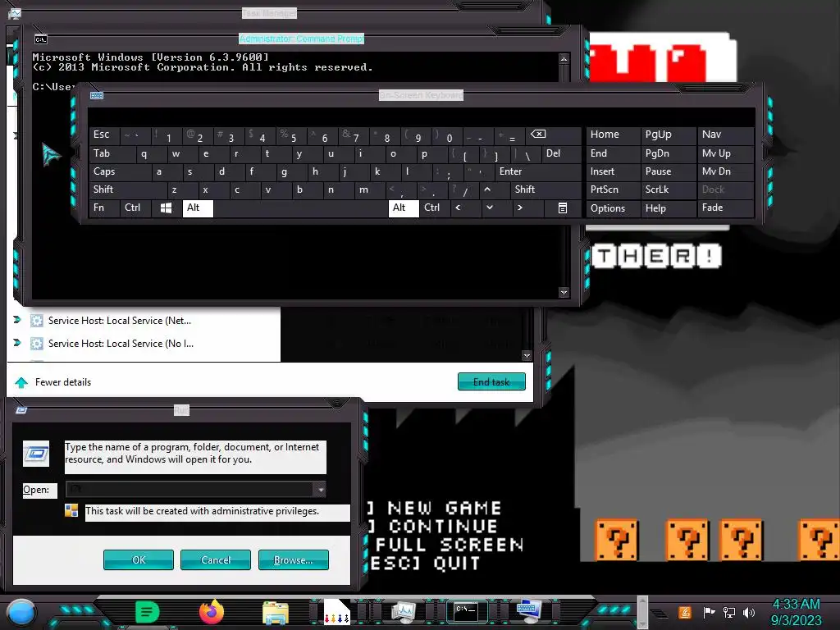Image resolution: width=840 pixels, height=630 pixels.
Task: Click the orange Java tray icon
Action: point(684,612)
